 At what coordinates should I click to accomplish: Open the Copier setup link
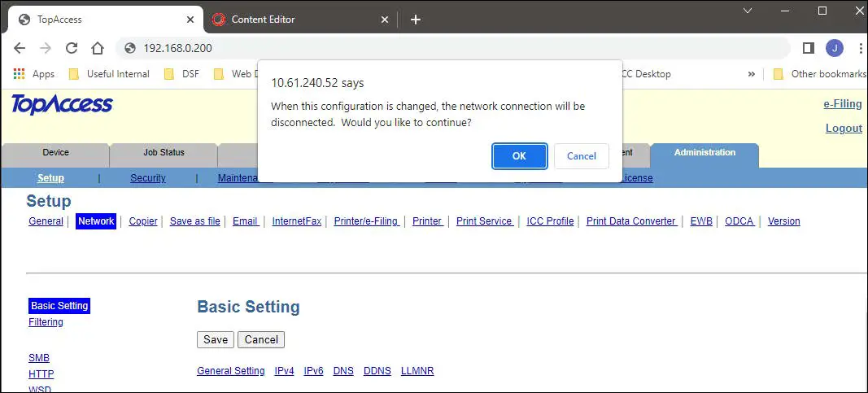click(x=143, y=221)
